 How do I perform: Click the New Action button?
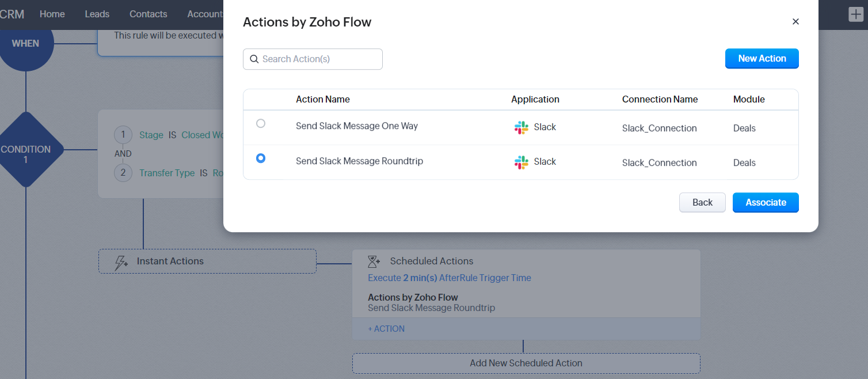762,59
